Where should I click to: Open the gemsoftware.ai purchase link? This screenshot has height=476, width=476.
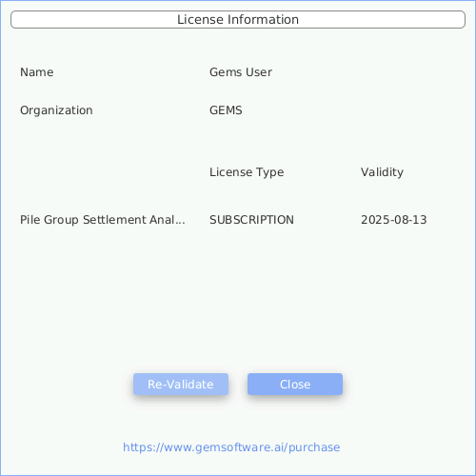(x=231, y=447)
